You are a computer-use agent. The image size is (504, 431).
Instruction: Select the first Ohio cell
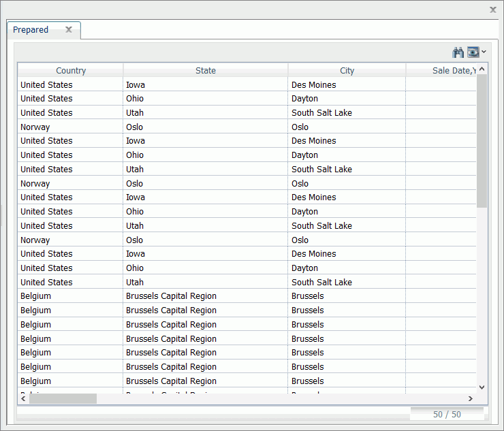point(206,98)
